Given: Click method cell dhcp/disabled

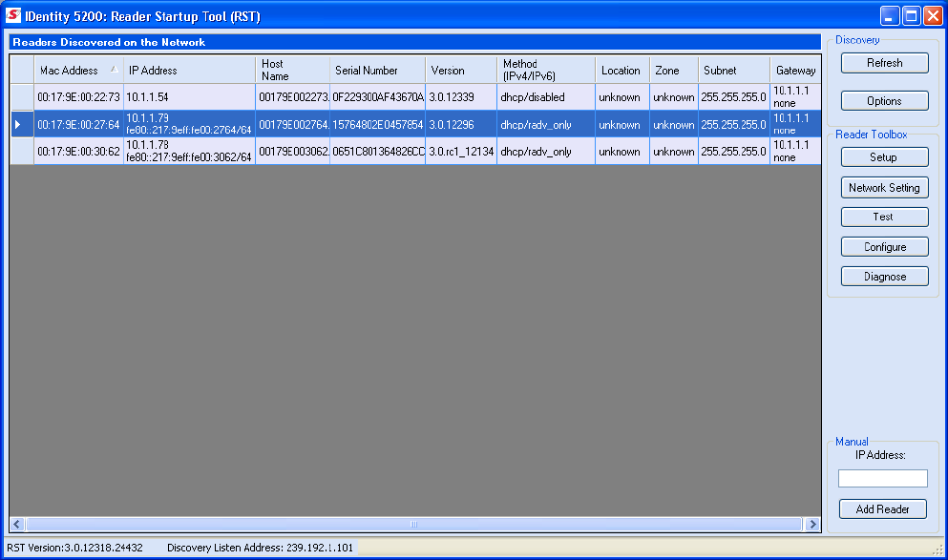Looking at the screenshot, I should click(x=546, y=97).
